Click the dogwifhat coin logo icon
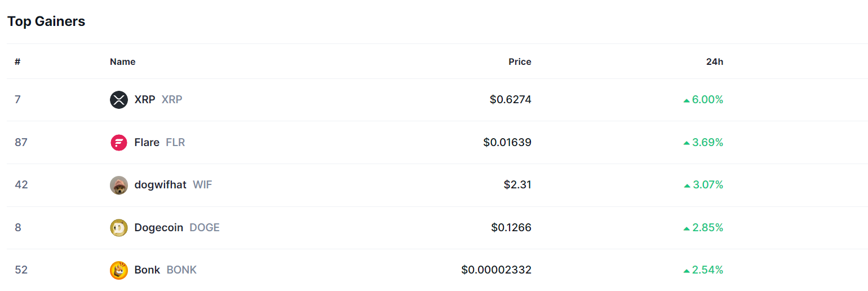Image resolution: width=868 pixels, height=291 pixels. (x=118, y=185)
